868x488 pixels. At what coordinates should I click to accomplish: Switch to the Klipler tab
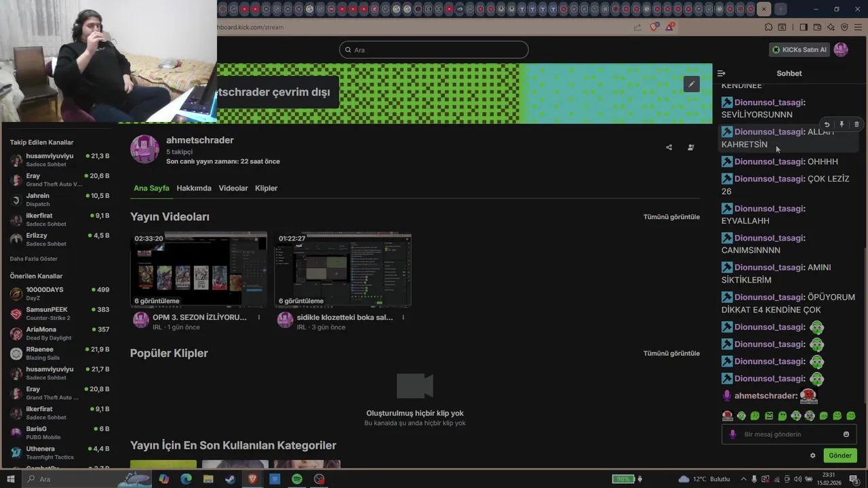pos(267,188)
